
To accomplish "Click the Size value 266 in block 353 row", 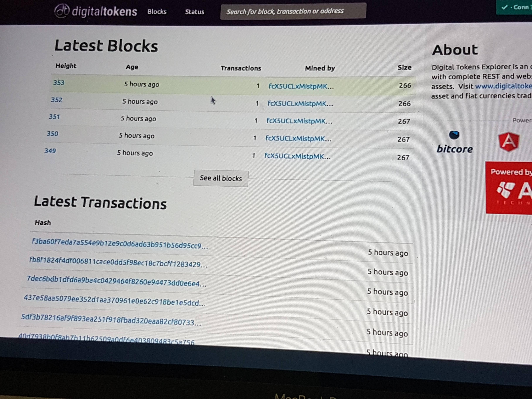I will 405,85.
